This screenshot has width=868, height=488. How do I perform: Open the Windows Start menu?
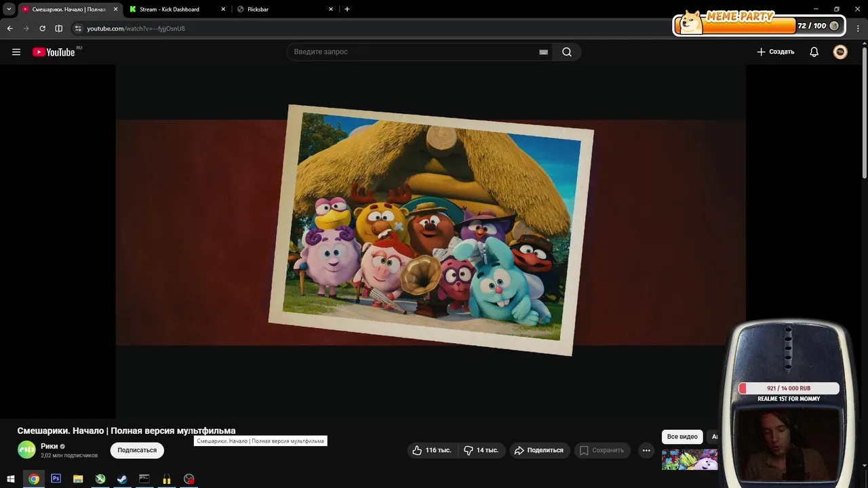10,479
